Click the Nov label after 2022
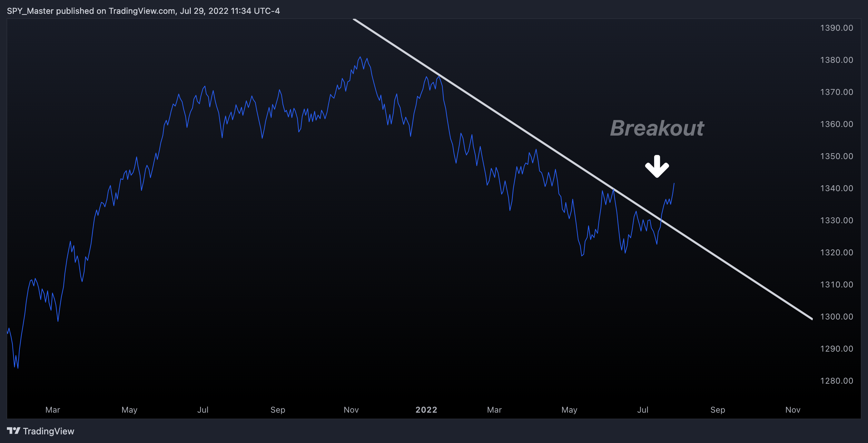Image resolution: width=868 pixels, height=443 pixels. (793, 410)
